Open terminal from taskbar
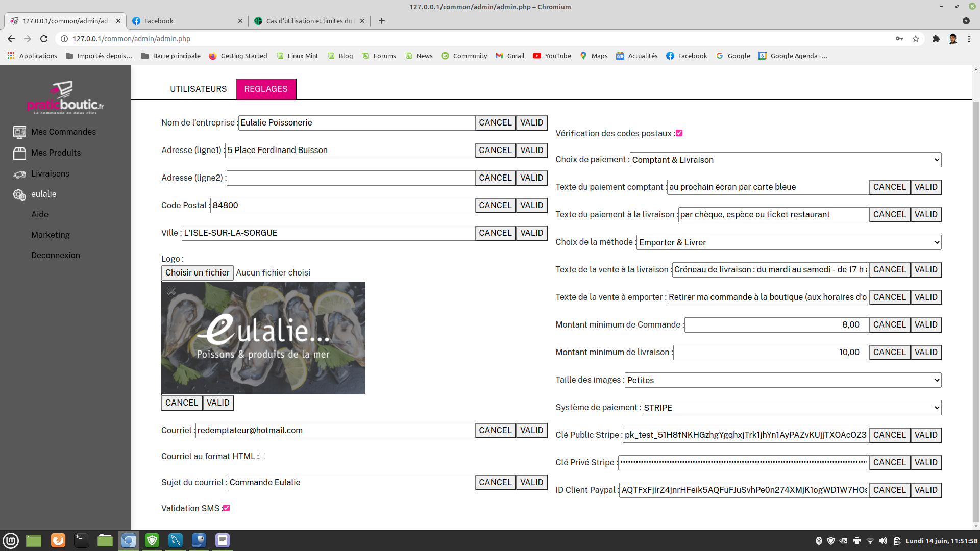 (x=81, y=540)
